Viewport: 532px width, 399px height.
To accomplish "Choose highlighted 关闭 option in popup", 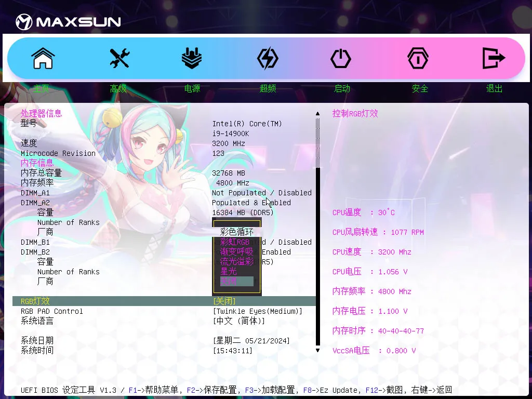I will click(237, 281).
